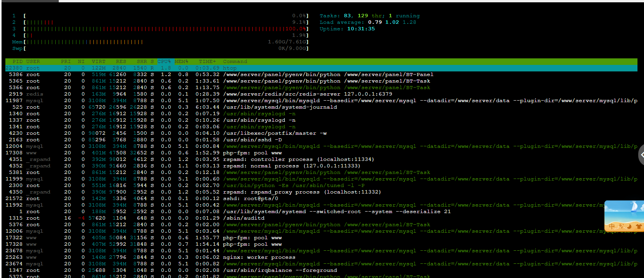Click the Chinese '中' input mode icon
This screenshot has width=644, height=278.
coord(612,227)
